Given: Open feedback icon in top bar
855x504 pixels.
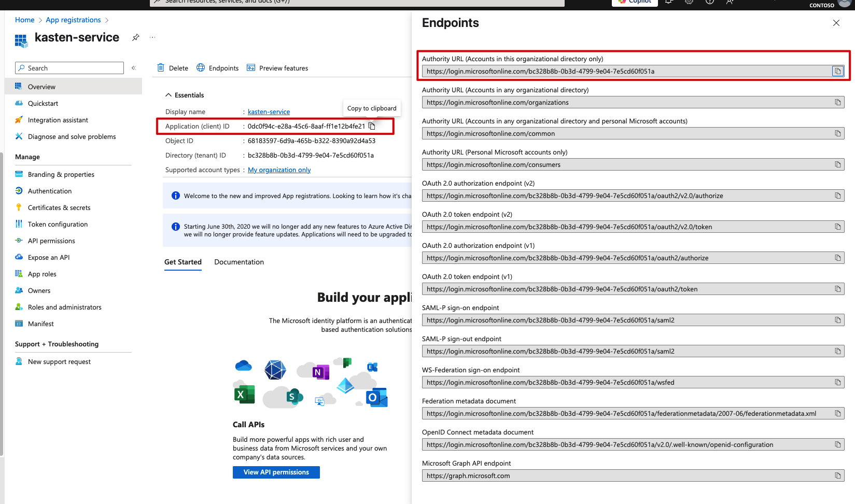Looking at the screenshot, I should point(730,2).
